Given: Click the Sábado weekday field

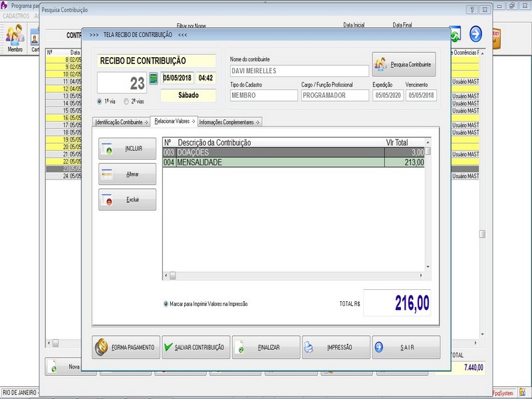Looking at the screenshot, I should click(188, 95).
